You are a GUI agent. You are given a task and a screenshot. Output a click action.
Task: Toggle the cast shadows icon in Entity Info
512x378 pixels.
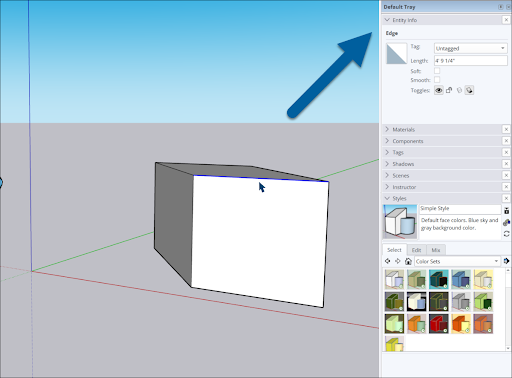tap(469, 90)
